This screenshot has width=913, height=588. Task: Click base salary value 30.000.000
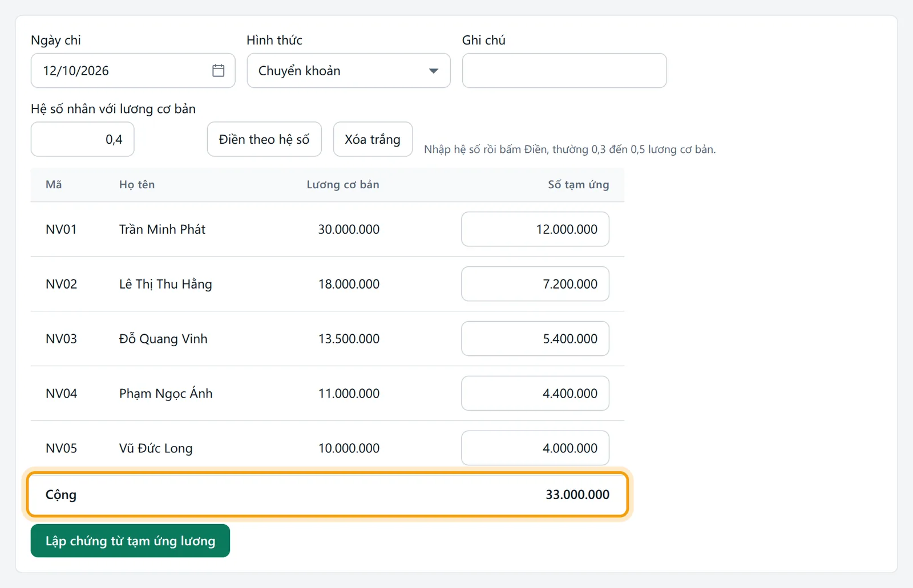coord(349,229)
